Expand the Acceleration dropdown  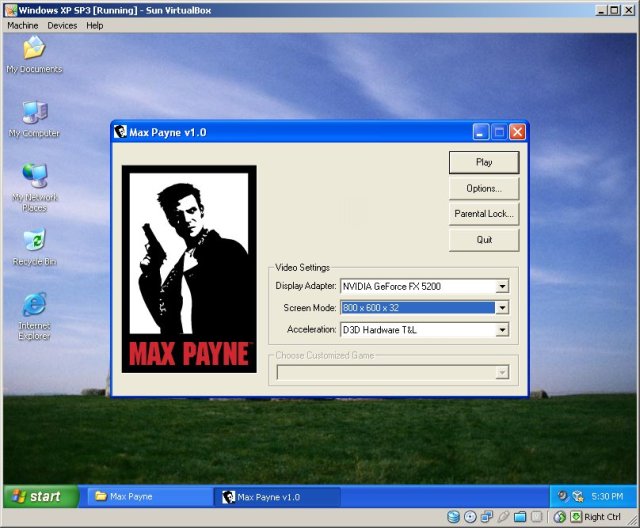pyautogui.click(x=502, y=330)
